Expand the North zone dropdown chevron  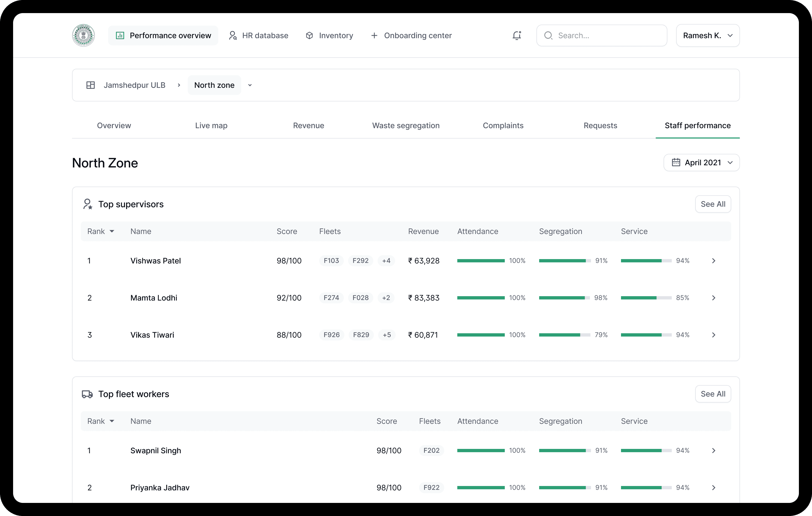(250, 85)
